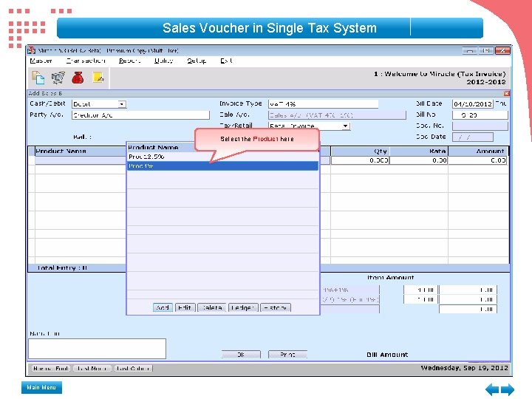
Task: Expand the Cash/Debit dropdown
Action: (x=122, y=104)
